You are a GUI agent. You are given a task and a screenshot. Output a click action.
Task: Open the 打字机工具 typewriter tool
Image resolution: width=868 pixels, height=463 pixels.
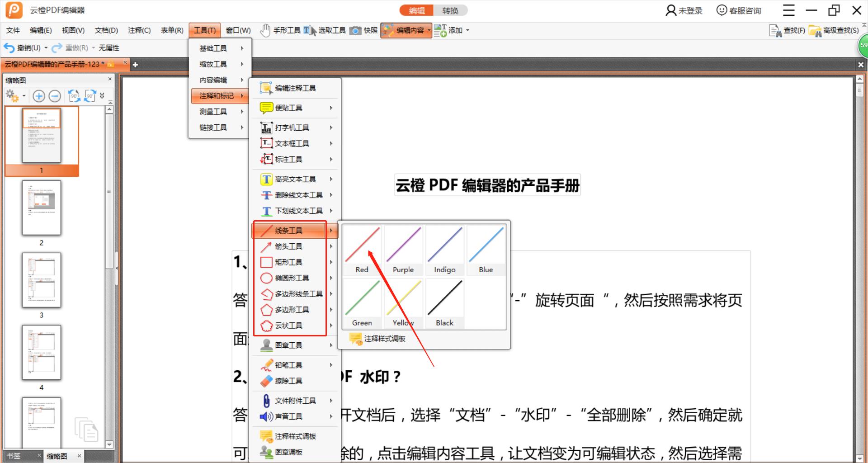tap(292, 127)
